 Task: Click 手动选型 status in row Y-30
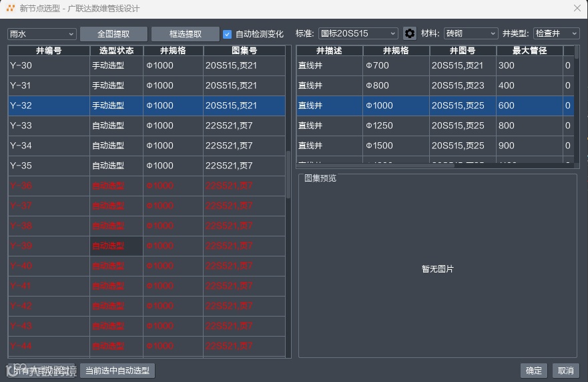coord(116,65)
